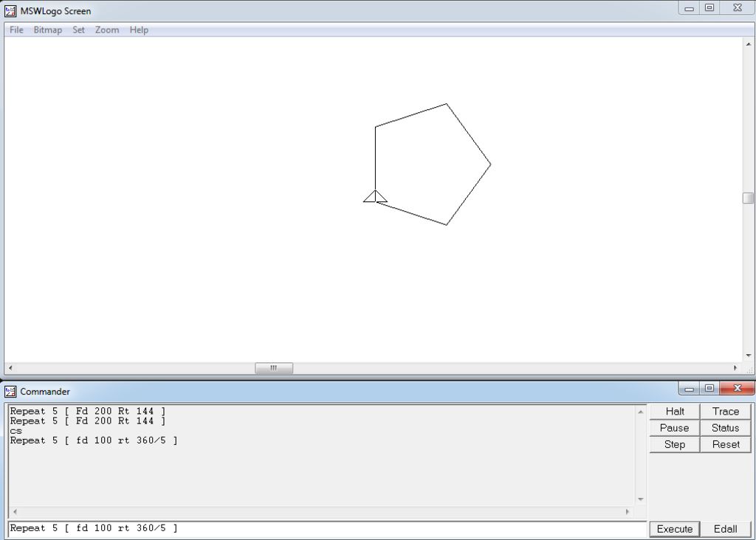Viewport: 756px width, 540px height.
Task: Maximize the Commander window
Action: pyautogui.click(x=709, y=388)
